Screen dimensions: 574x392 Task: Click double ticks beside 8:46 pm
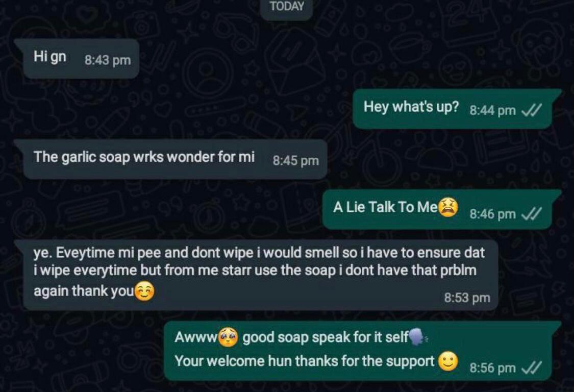point(531,213)
